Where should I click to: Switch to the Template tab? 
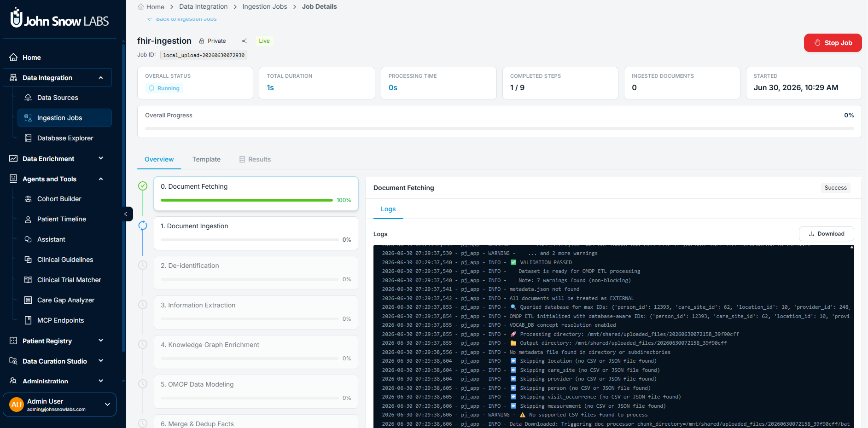[x=206, y=159]
